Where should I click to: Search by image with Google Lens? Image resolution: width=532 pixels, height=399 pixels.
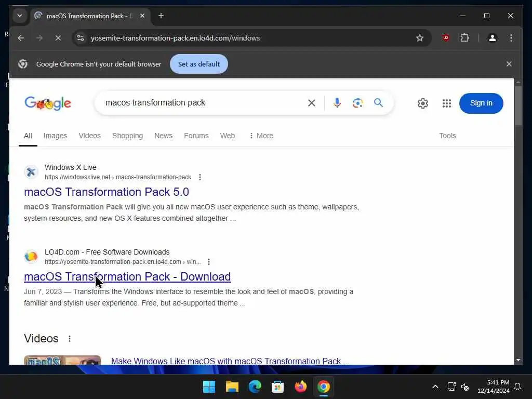tap(357, 103)
